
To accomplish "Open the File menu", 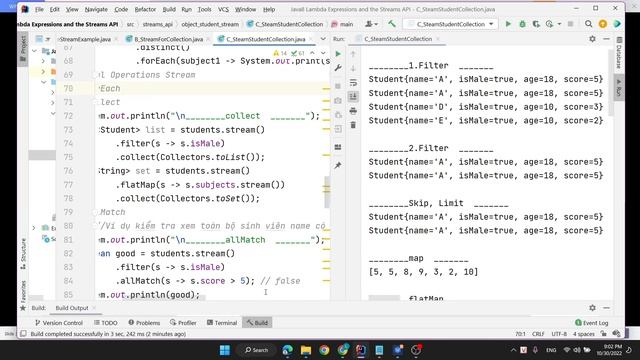I will [x=39, y=9].
